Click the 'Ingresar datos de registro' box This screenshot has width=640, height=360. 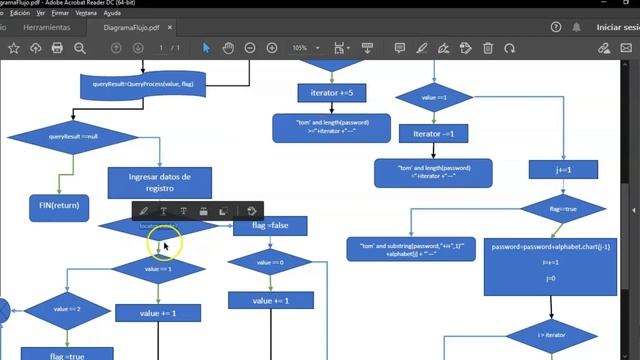coord(160,183)
